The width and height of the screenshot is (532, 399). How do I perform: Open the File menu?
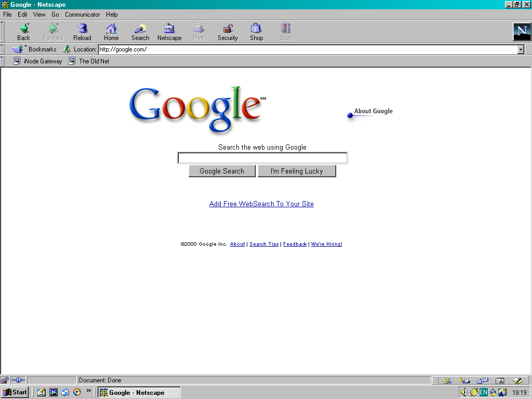pos(7,15)
